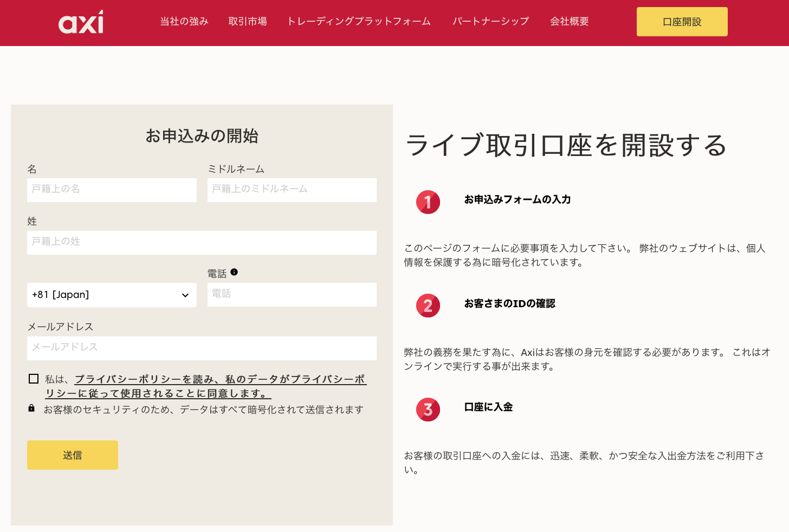The image size is (789, 532).
Task: Click the メールアドレス input field
Action: (x=202, y=348)
